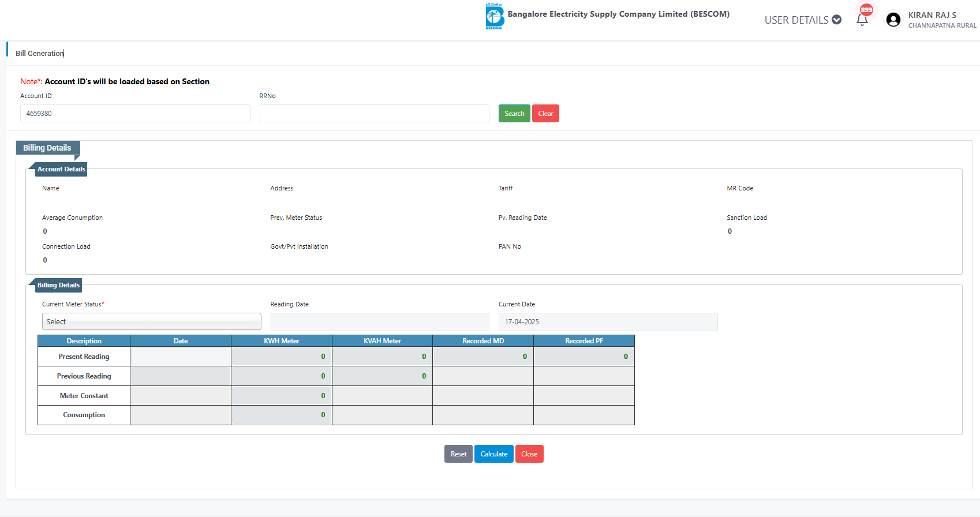The image size is (980, 517).
Task: Click the Present Reading KVAH Meter cell
Action: [x=382, y=357]
